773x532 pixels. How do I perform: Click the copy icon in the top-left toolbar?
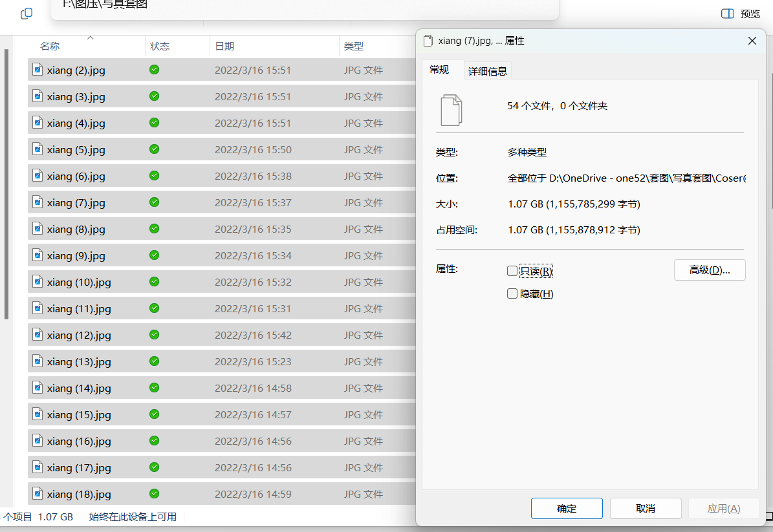[27, 14]
